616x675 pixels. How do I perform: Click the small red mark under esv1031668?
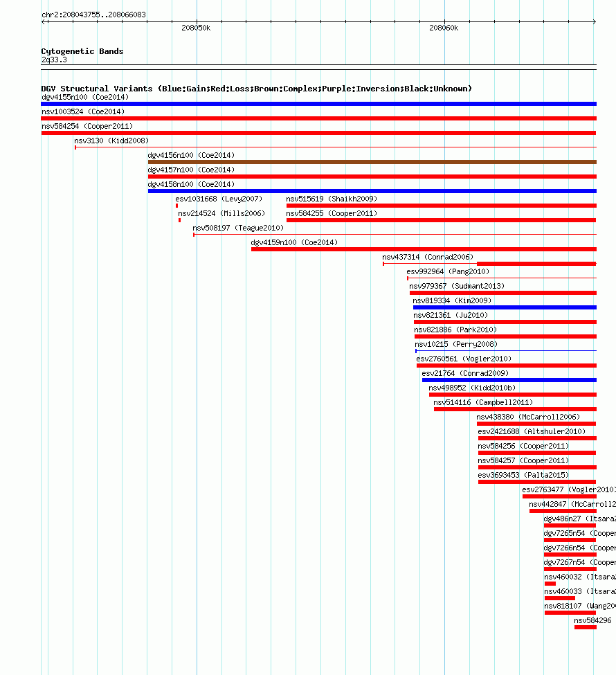[x=177, y=206]
